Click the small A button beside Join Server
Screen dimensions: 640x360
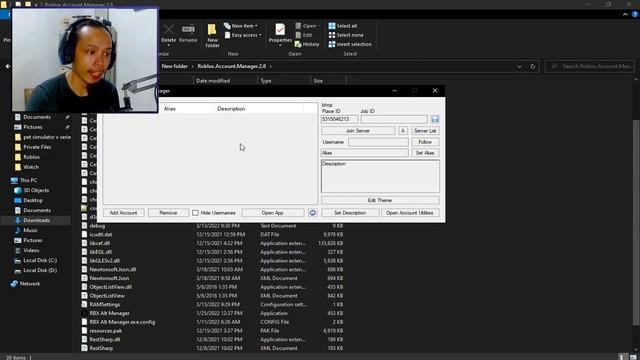tap(403, 131)
